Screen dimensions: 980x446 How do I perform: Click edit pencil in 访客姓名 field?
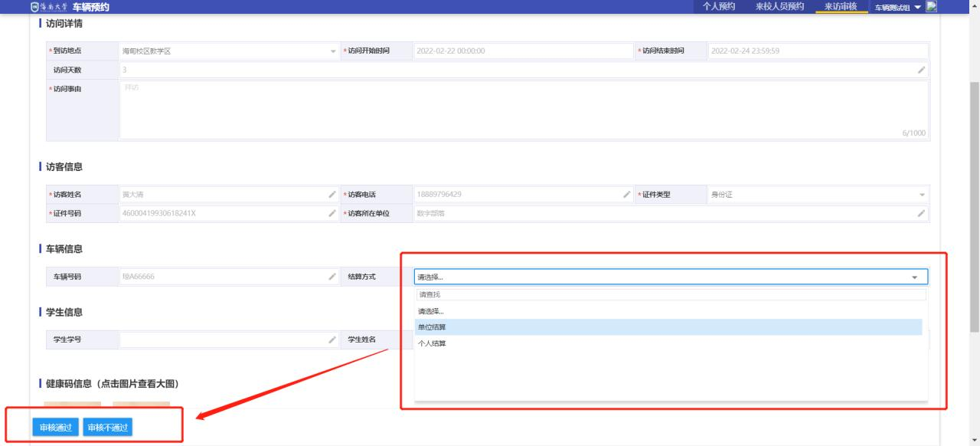(332, 195)
